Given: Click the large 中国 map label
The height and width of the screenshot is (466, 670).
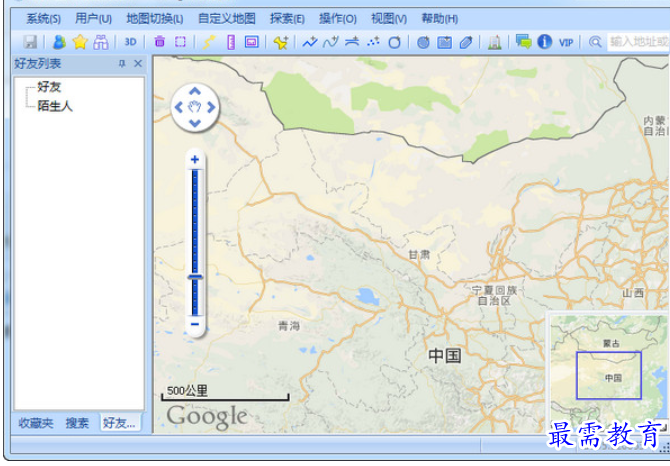Looking at the screenshot, I should (445, 355).
